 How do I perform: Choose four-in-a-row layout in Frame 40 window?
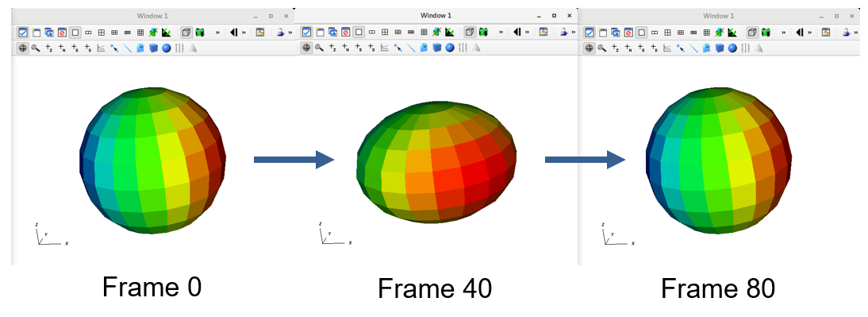pos(411,32)
